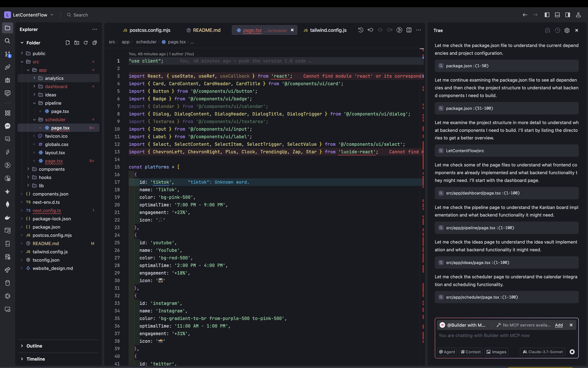Switch to tailwind.config.js tab
Image resolution: width=588 pixels, height=368 pixels.
coord(328,30)
